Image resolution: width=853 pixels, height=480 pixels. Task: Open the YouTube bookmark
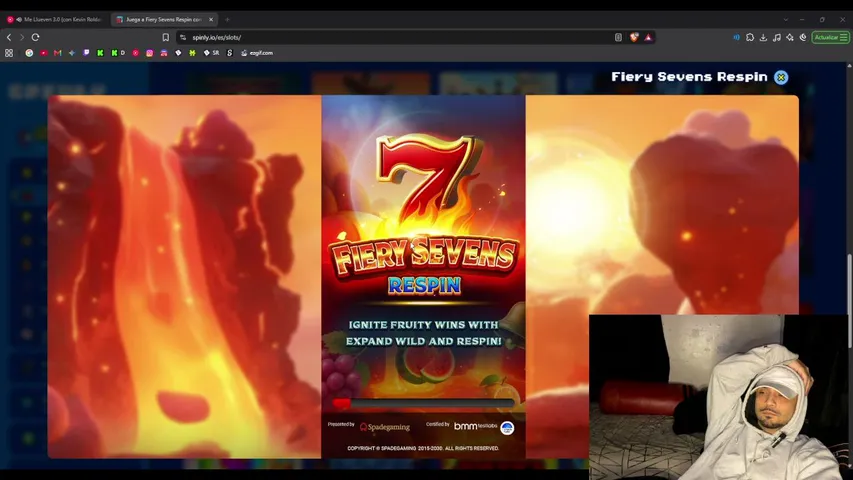point(44,53)
